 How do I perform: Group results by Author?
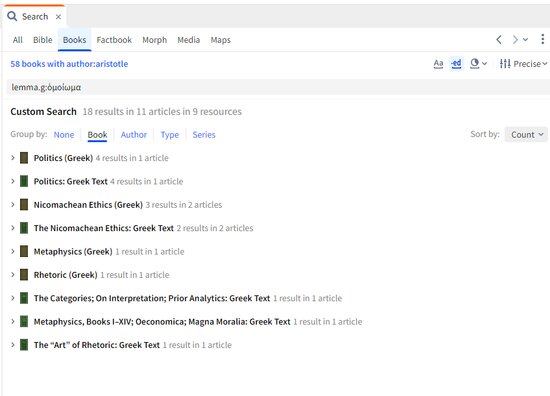click(134, 135)
